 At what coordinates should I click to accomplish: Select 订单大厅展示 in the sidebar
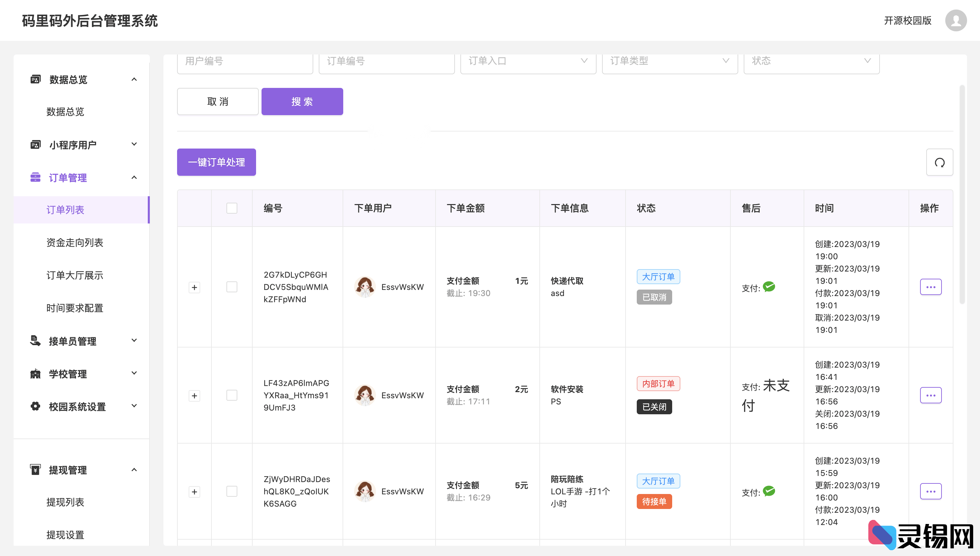pos(75,275)
